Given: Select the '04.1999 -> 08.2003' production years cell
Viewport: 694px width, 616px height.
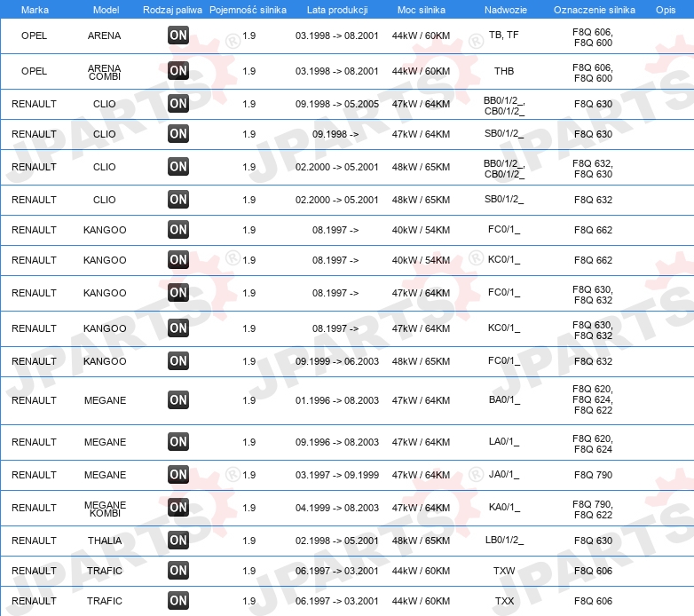Looking at the screenshot, I should point(337,508).
